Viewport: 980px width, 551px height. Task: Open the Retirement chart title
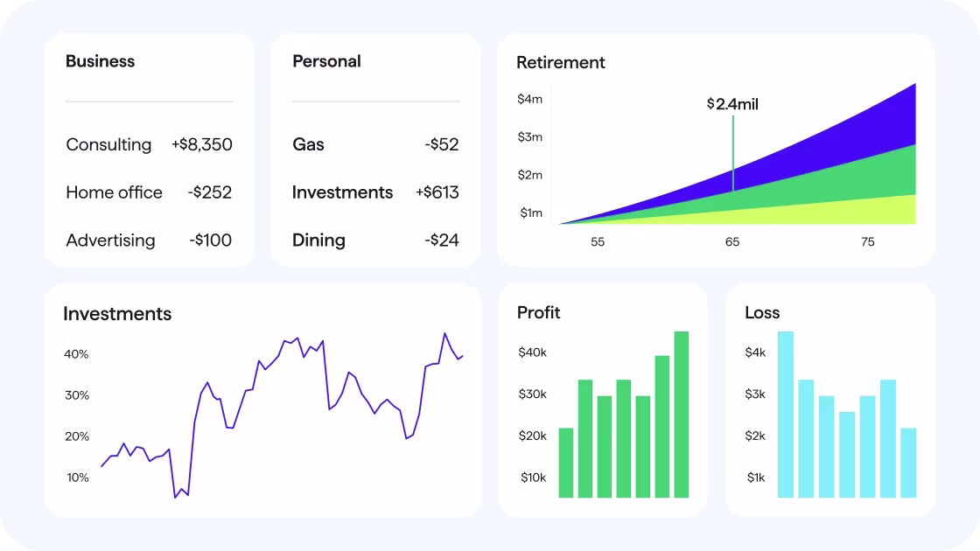561,63
